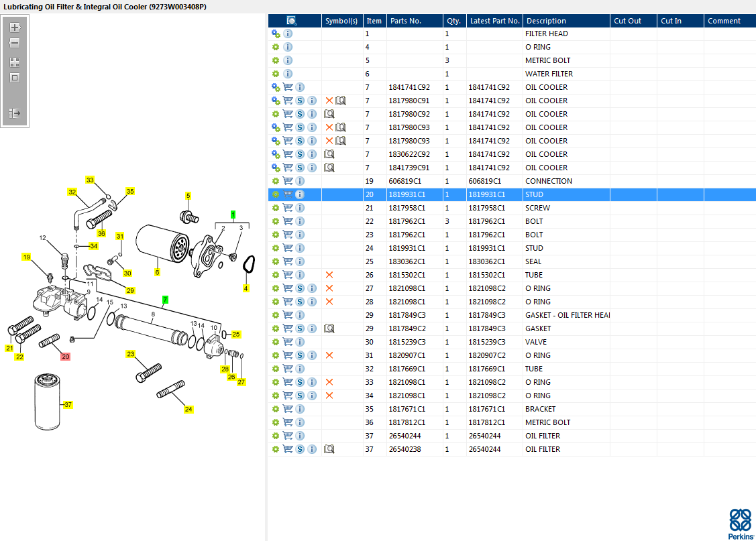This screenshot has width=756, height=541.
Task: Add OIL COOLER 1841741C92 to cart
Action: [288, 87]
